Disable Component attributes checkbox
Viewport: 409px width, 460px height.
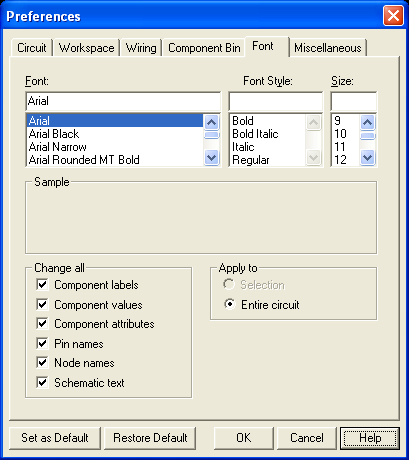[x=42, y=324]
